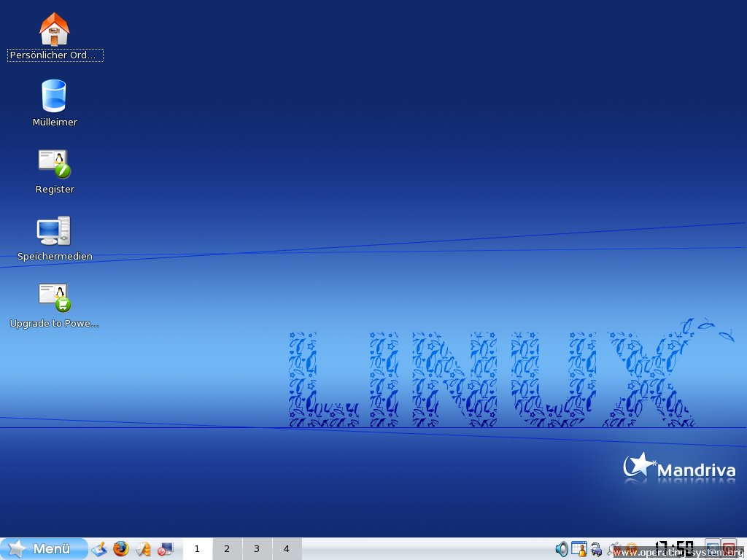The height and width of the screenshot is (560, 747).
Task: Open the Mandriva Control Center panel icon
Action: click(143, 549)
